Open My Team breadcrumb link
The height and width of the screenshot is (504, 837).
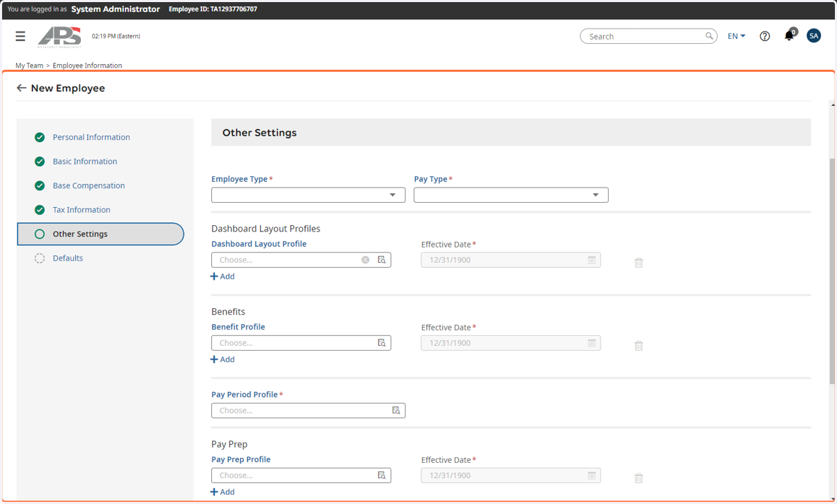tap(29, 66)
